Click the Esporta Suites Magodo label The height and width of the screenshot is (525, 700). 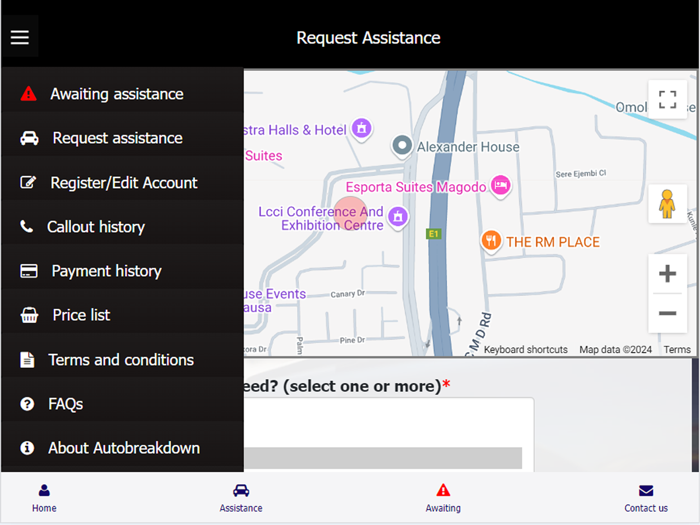(x=416, y=187)
